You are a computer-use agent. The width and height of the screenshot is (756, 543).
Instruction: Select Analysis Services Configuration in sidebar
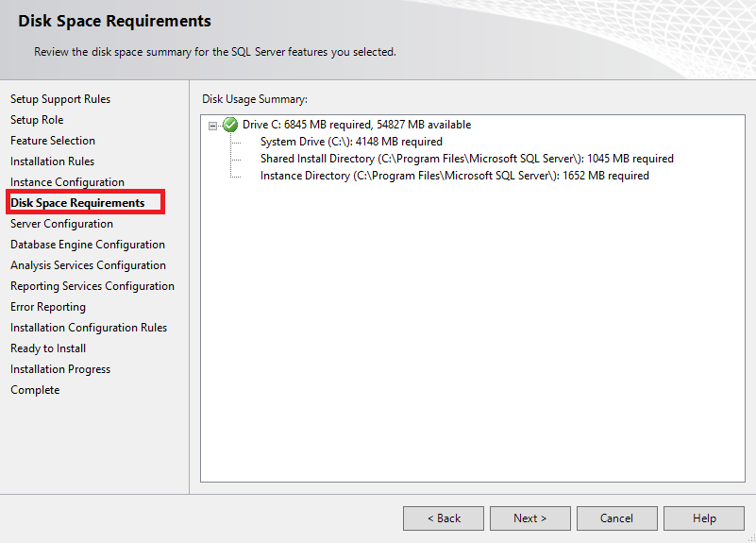point(88,265)
